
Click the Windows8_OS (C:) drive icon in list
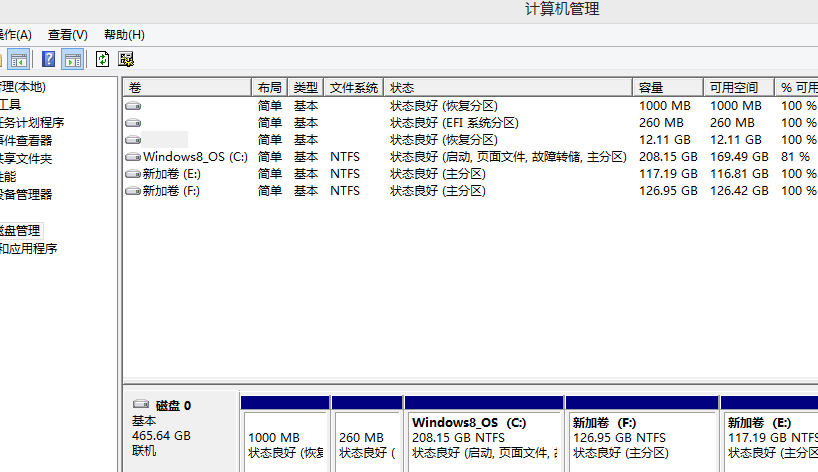[x=133, y=157]
